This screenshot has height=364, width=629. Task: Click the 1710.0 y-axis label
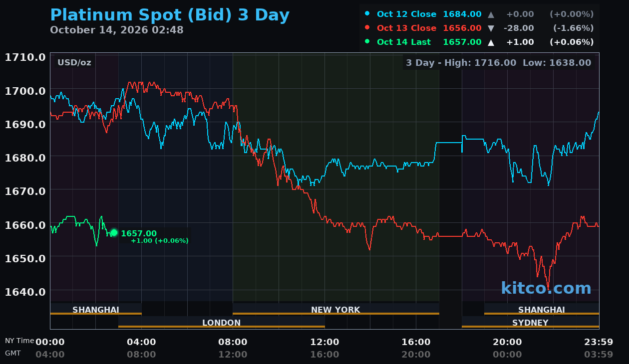click(25, 57)
